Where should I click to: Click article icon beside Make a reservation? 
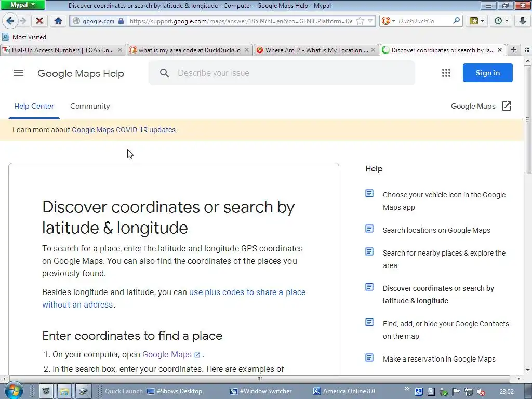369,357
